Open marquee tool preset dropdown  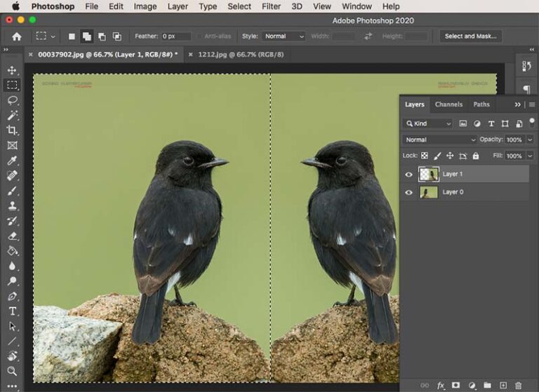(53, 36)
